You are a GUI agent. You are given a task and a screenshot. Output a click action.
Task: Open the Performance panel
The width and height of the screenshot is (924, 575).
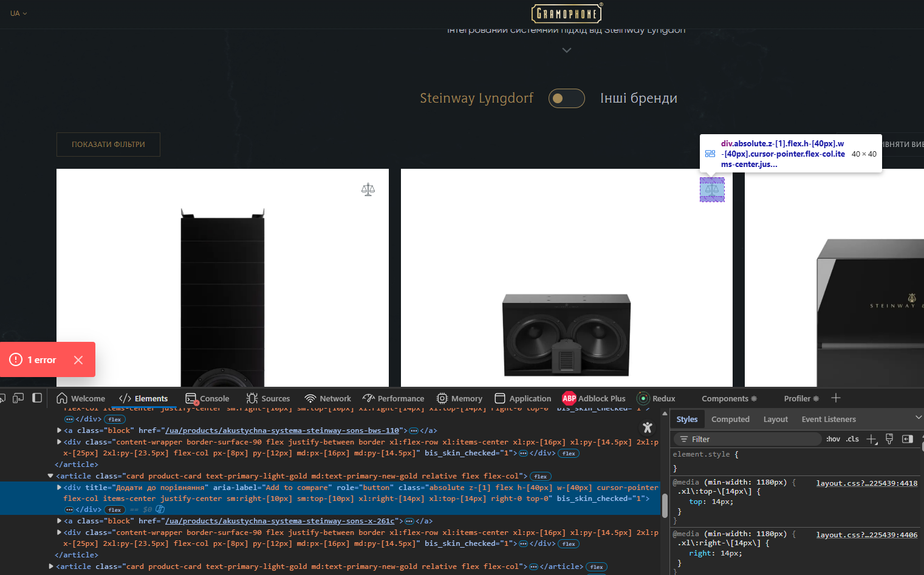[x=394, y=398]
